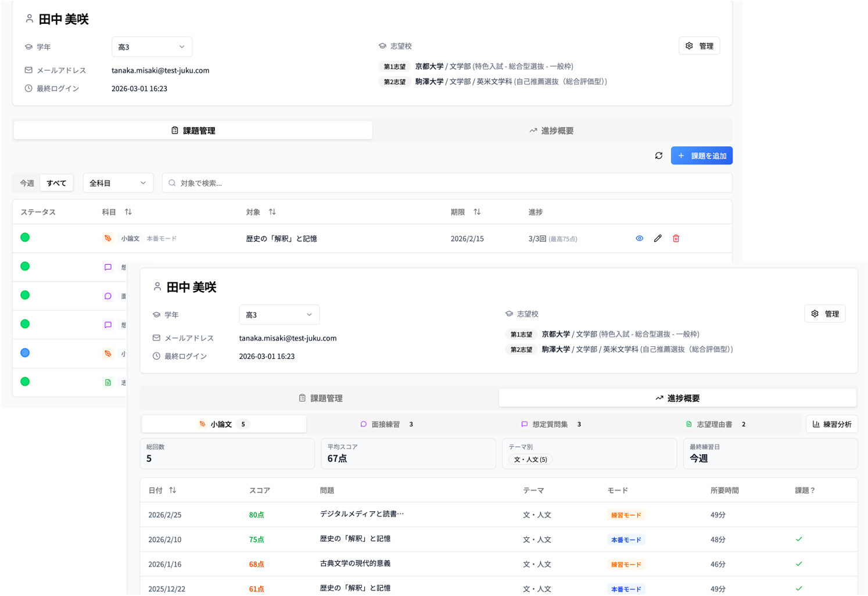868x596 pixels.
Task: Open the 学年 高3 dropdown in the back panel
Action: pos(152,47)
